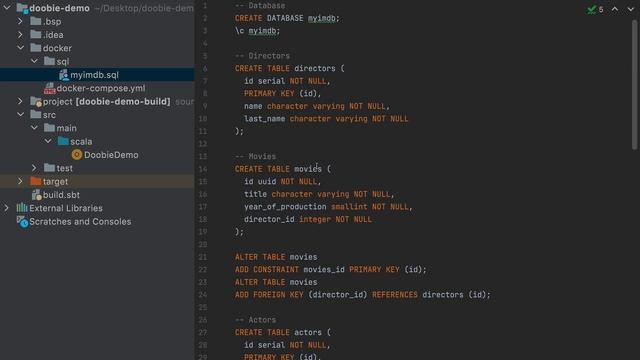The height and width of the screenshot is (360, 640).
Task: Click the sql folder icon
Action: (49, 61)
